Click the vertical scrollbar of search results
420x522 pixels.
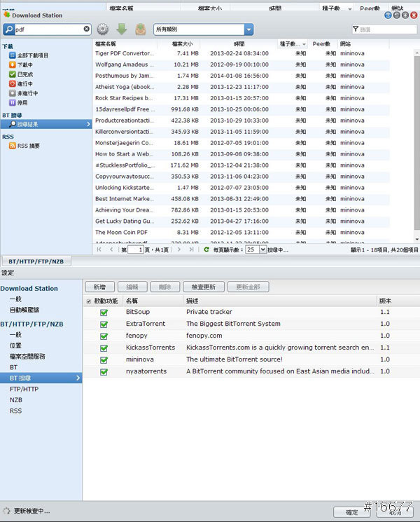pyautogui.click(x=416, y=140)
